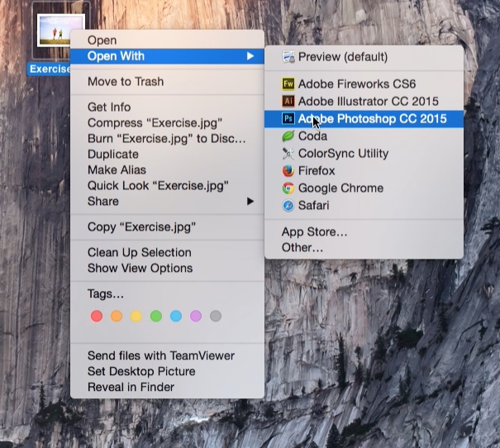Choose Open from the context menu
This screenshot has height=448, width=500.
point(167,41)
